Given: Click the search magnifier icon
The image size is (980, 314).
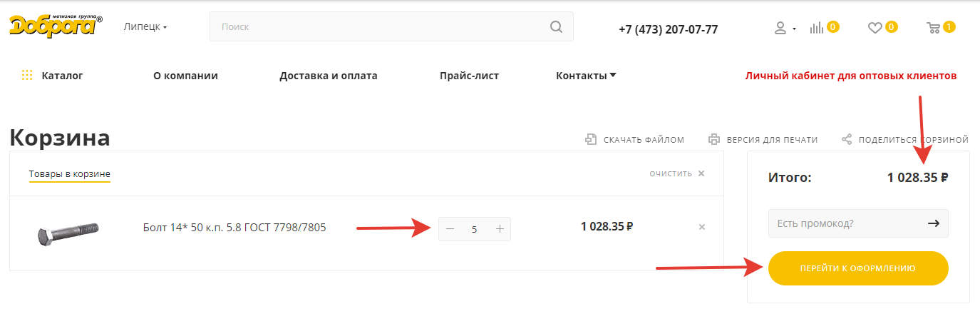Looking at the screenshot, I should [556, 27].
